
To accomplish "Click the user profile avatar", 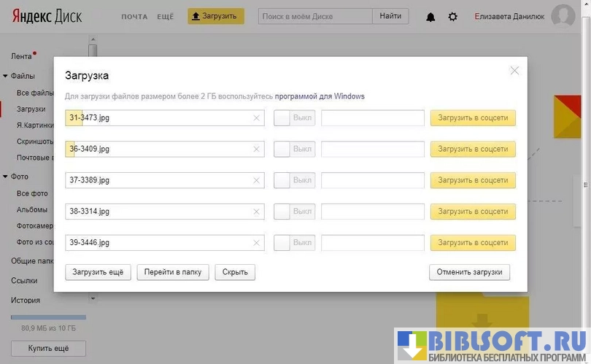I will click(x=563, y=16).
